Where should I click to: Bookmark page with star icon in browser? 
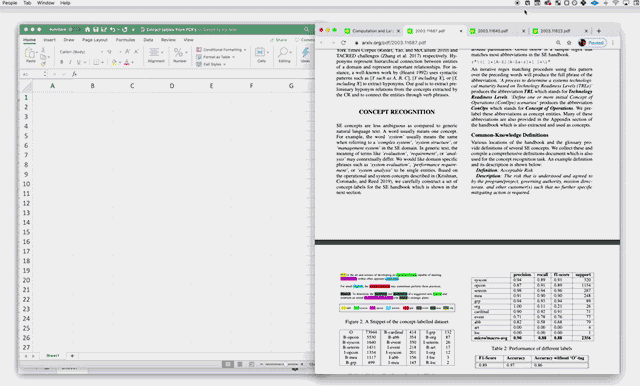tap(569, 42)
